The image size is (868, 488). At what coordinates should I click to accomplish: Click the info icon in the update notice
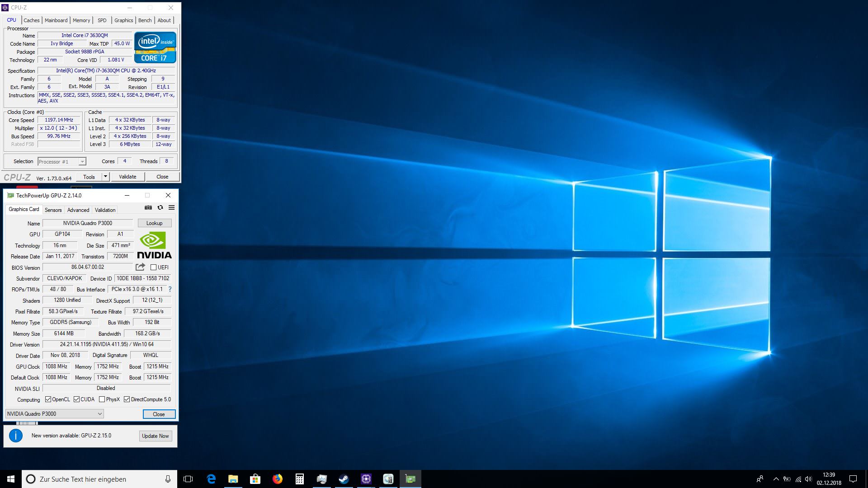[16, 436]
